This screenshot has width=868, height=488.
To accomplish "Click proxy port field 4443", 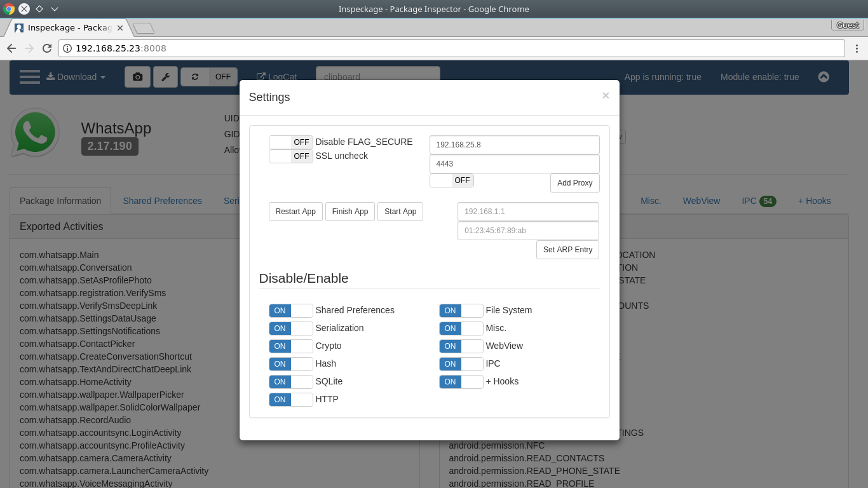I will click(515, 164).
